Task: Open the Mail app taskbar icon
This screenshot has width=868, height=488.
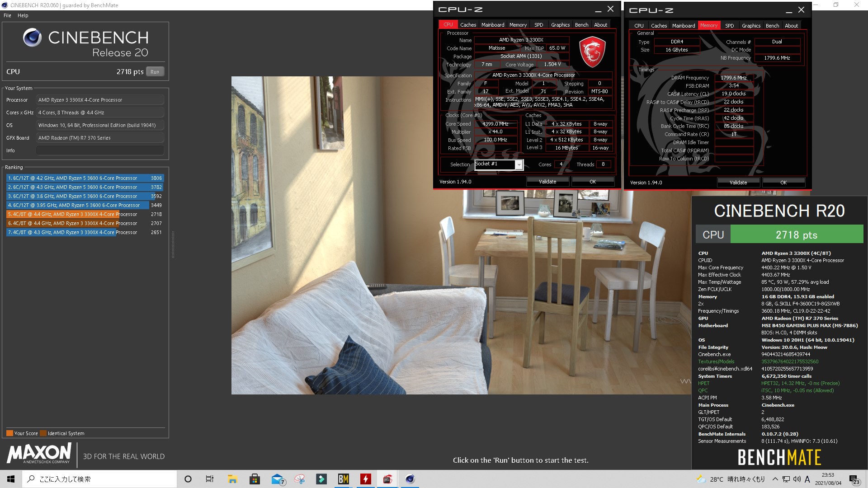Action: (278, 479)
